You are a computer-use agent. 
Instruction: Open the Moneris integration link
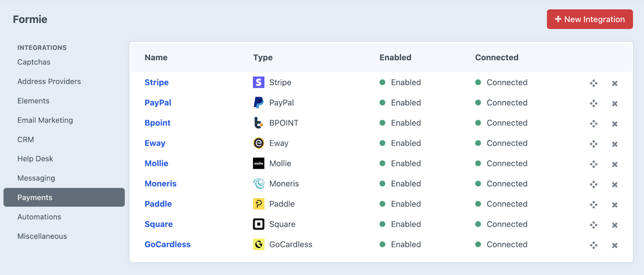(x=160, y=183)
